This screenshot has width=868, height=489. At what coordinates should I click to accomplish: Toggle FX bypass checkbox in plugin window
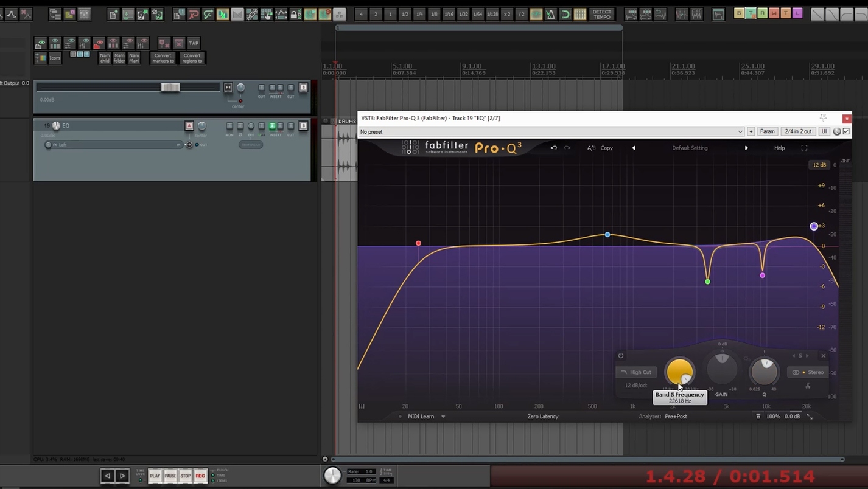pyautogui.click(x=846, y=131)
